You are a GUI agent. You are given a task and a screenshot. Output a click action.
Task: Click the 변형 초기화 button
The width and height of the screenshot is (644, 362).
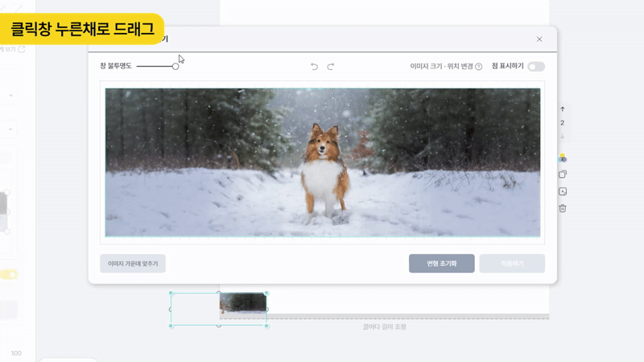[x=441, y=264]
